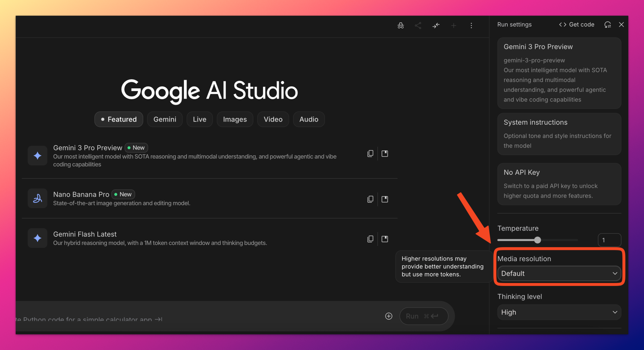Click the Get code button
This screenshot has height=350, width=644.
pyautogui.click(x=577, y=25)
